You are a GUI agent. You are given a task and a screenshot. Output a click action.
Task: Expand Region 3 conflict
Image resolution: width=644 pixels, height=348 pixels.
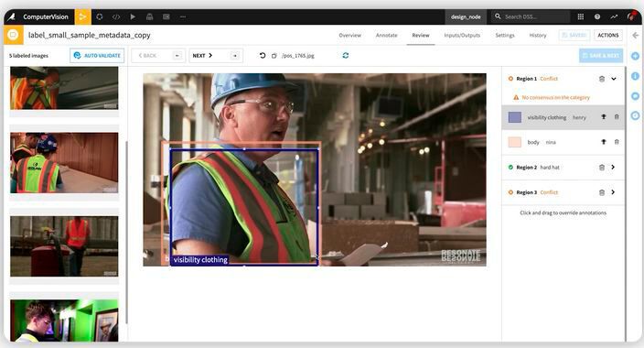[613, 192]
